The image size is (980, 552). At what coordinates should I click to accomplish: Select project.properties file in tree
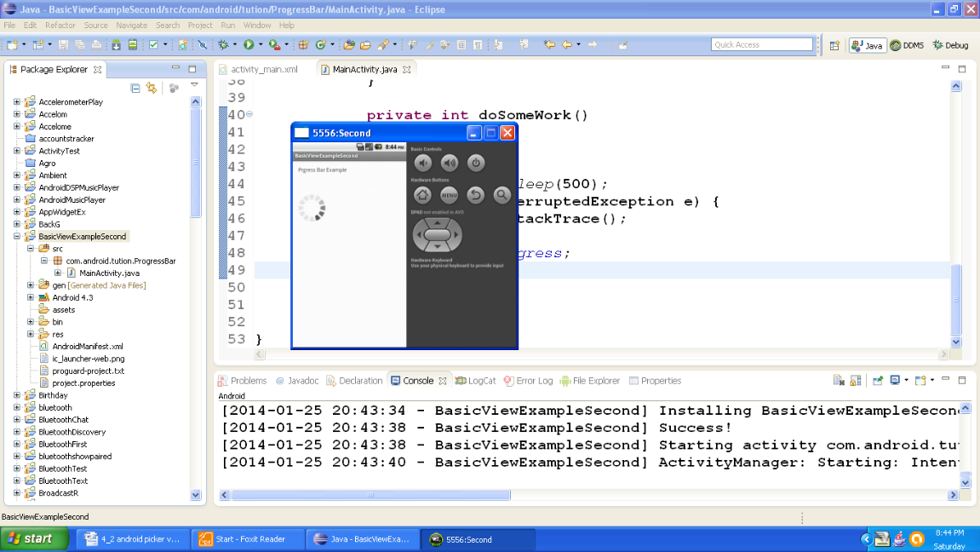pos(83,383)
